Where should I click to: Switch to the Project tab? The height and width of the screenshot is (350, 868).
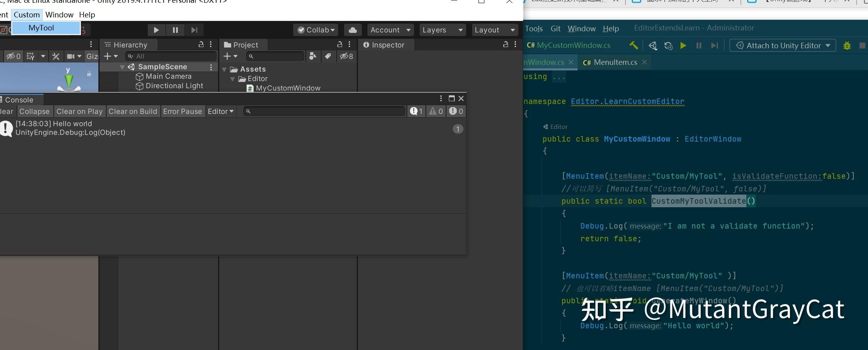(244, 45)
